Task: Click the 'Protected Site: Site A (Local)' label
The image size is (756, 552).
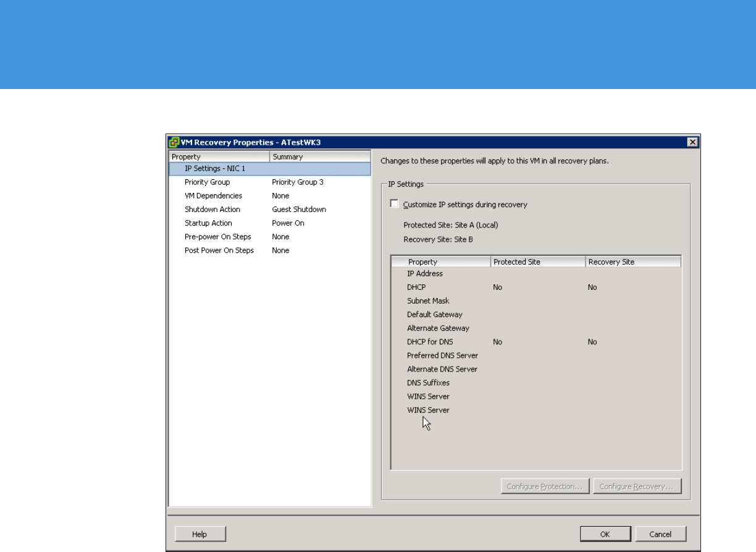Action: coord(451,225)
